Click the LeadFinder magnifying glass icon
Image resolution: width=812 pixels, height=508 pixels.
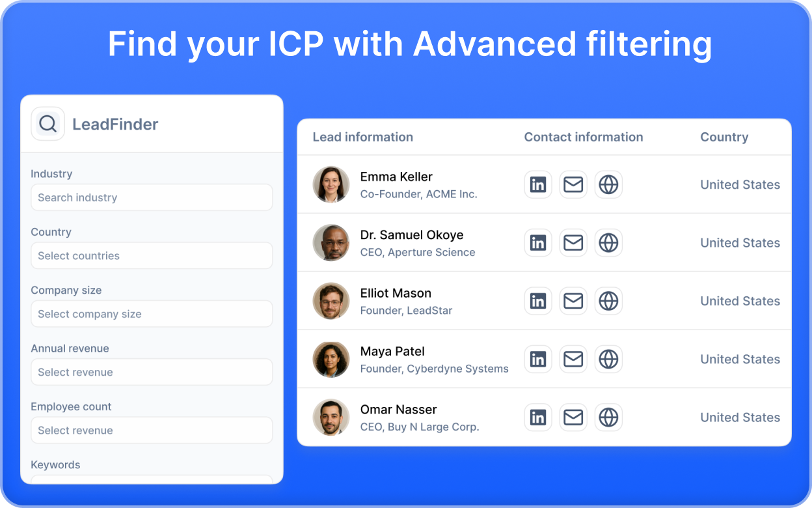point(47,124)
